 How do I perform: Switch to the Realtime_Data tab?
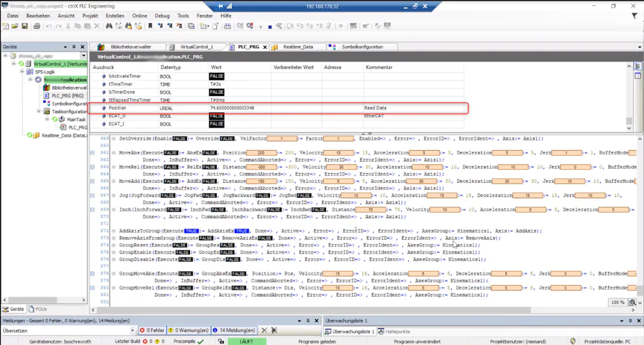click(x=298, y=47)
